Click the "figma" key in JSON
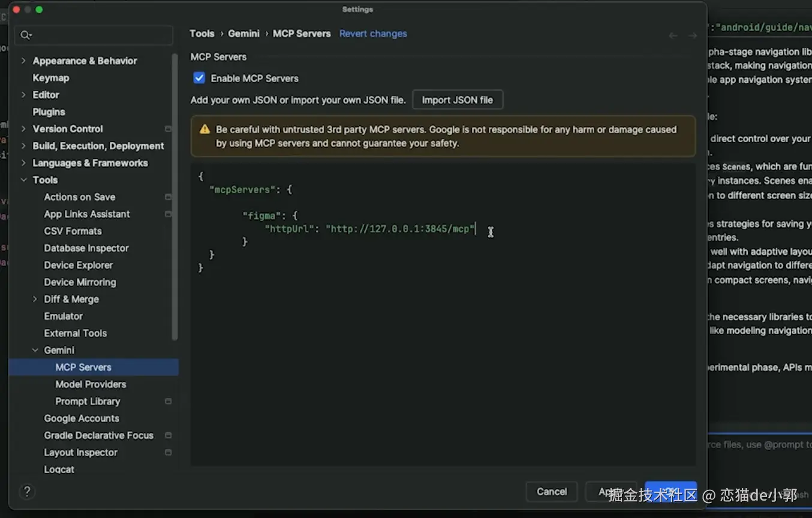 (x=261, y=215)
